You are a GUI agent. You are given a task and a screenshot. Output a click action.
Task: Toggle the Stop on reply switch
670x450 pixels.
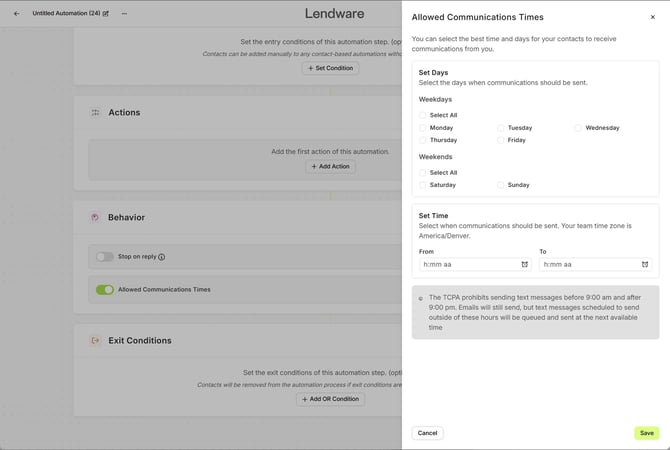[104, 257]
